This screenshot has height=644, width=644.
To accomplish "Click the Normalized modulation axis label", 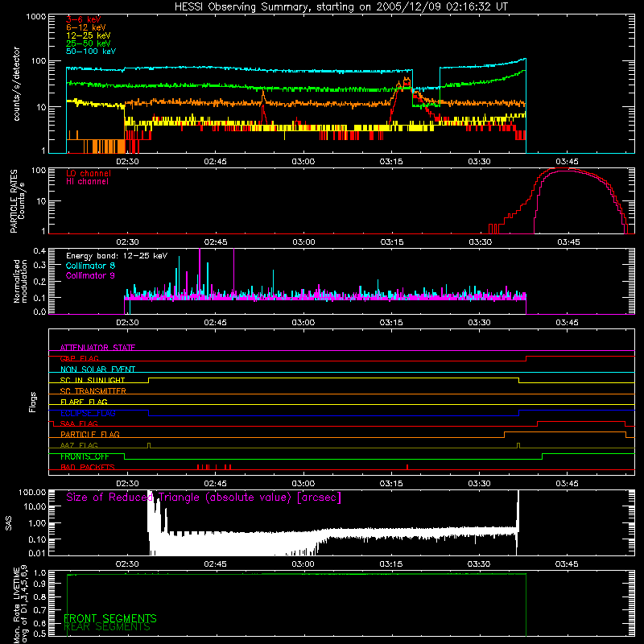I will pos(20,281).
